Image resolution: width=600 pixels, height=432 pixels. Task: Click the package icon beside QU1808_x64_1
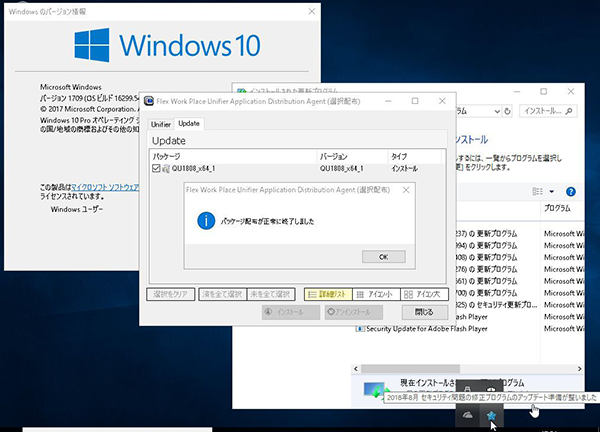pyautogui.click(x=166, y=168)
